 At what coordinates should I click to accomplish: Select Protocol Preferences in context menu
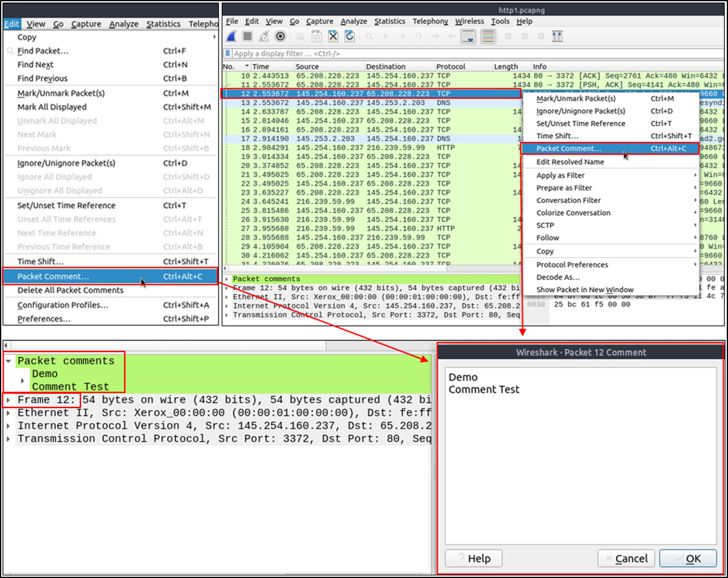pos(611,264)
